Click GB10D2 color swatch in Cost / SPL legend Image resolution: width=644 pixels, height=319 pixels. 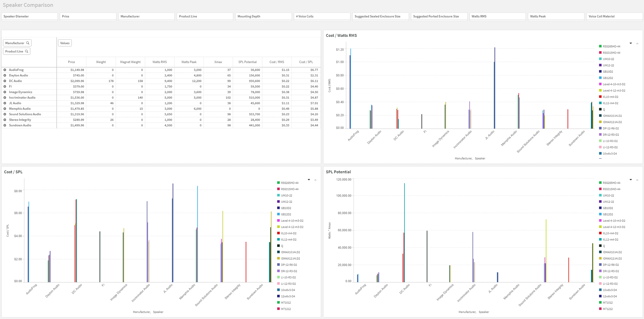[x=278, y=208]
